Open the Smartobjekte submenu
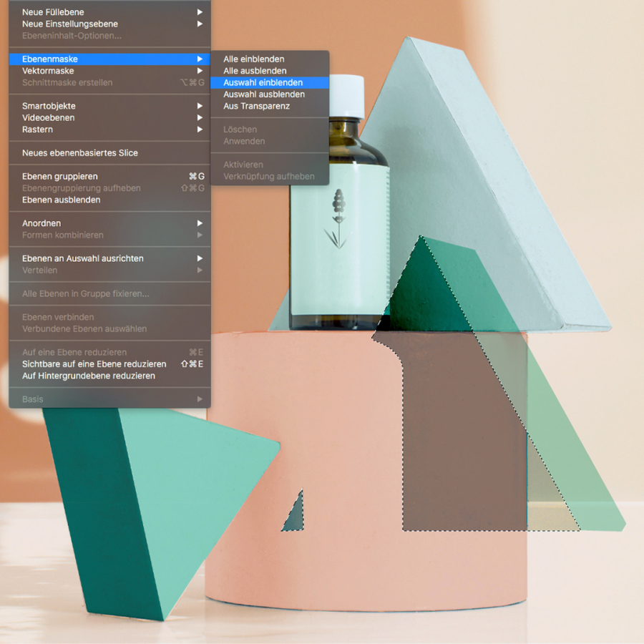Viewport: 644px width, 644px height. (x=49, y=106)
